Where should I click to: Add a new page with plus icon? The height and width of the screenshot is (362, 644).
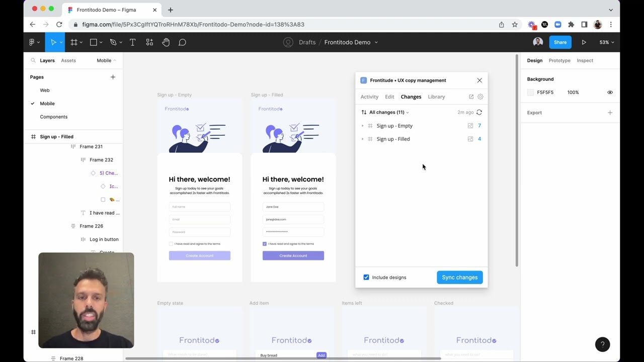click(113, 77)
